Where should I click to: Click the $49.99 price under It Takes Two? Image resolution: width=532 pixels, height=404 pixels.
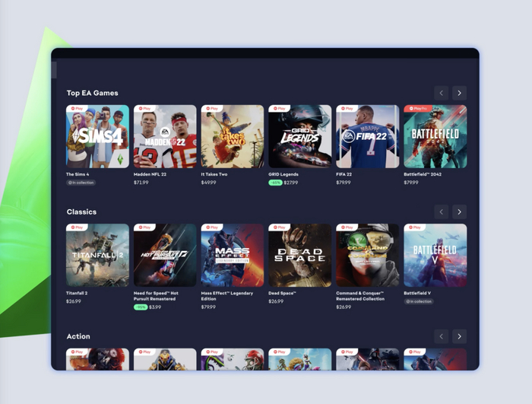coord(209,183)
